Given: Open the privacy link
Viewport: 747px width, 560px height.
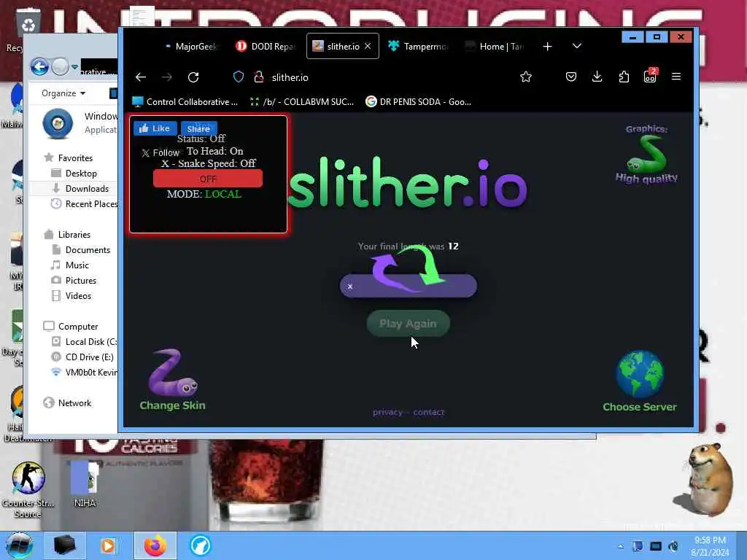Looking at the screenshot, I should pyautogui.click(x=387, y=413).
